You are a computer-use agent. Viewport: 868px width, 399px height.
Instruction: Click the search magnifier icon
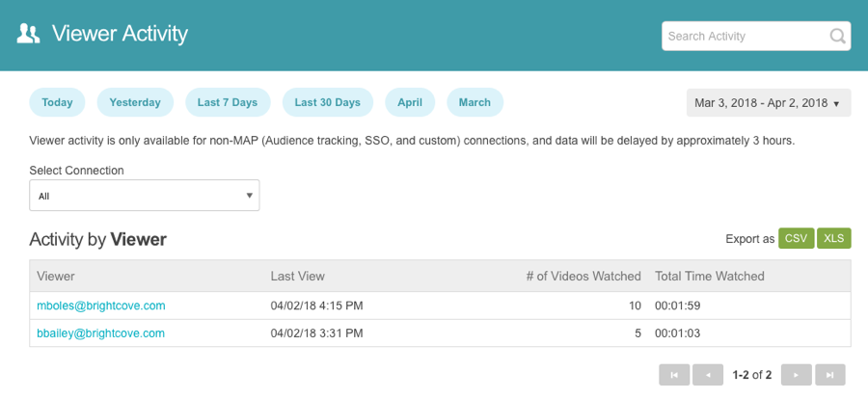[x=838, y=37]
